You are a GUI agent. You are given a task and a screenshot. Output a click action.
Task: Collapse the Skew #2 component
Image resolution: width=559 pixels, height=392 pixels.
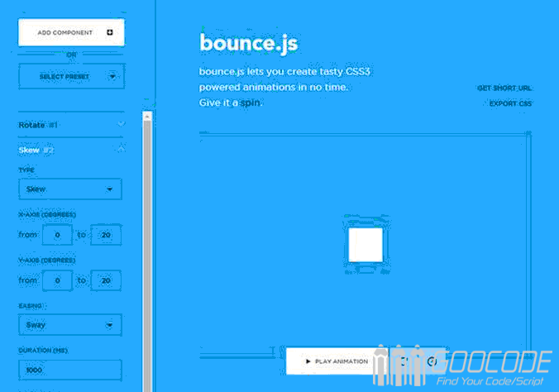pyautogui.click(x=70, y=150)
